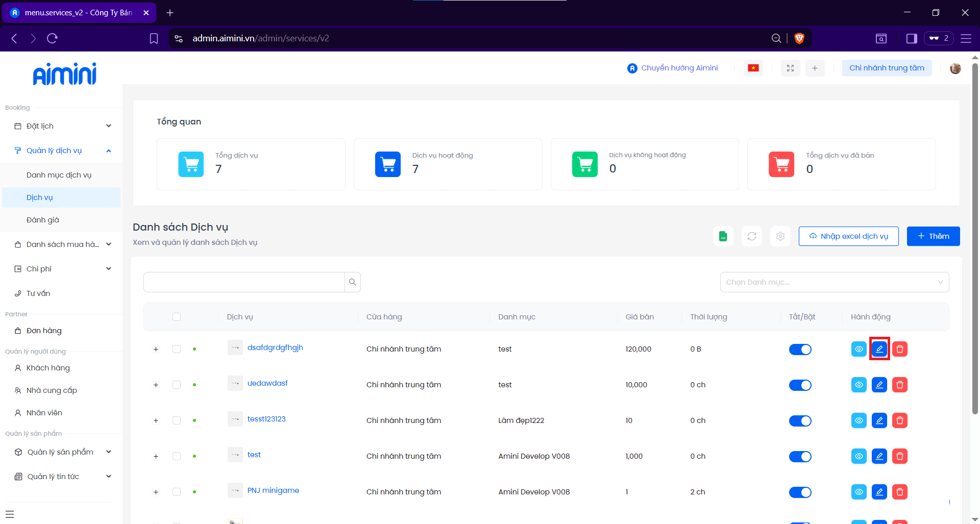Click the search magnifier button

tap(352, 282)
